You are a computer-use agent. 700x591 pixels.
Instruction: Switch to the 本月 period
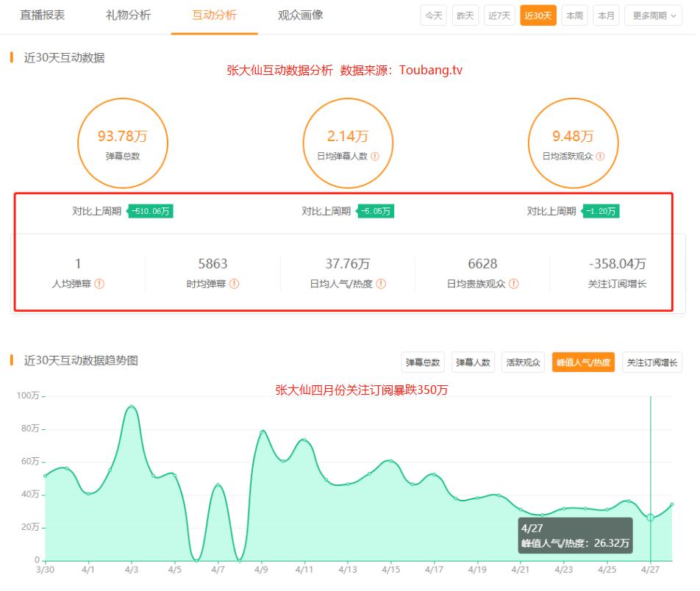(x=606, y=15)
